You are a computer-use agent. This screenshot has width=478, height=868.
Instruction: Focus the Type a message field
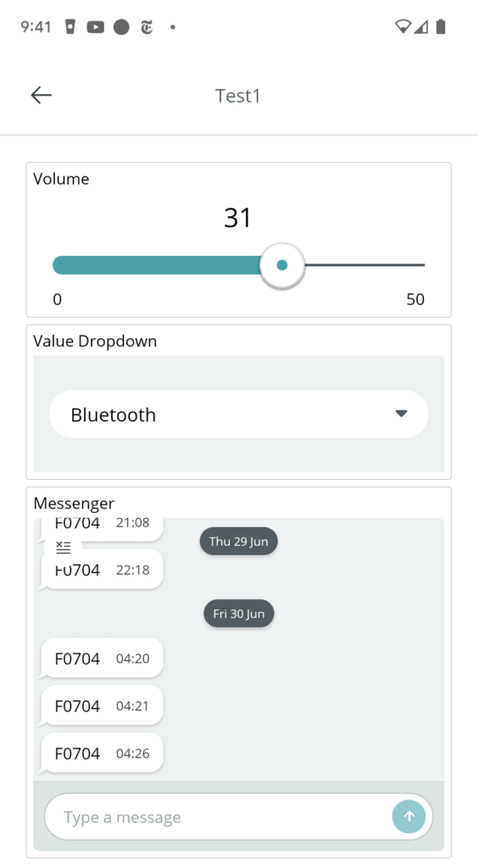[x=218, y=816]
